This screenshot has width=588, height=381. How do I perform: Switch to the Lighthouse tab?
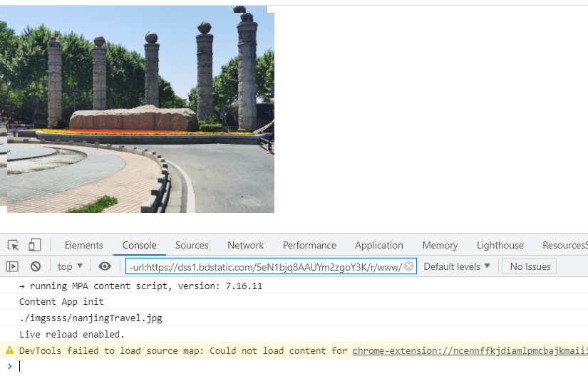500,245
